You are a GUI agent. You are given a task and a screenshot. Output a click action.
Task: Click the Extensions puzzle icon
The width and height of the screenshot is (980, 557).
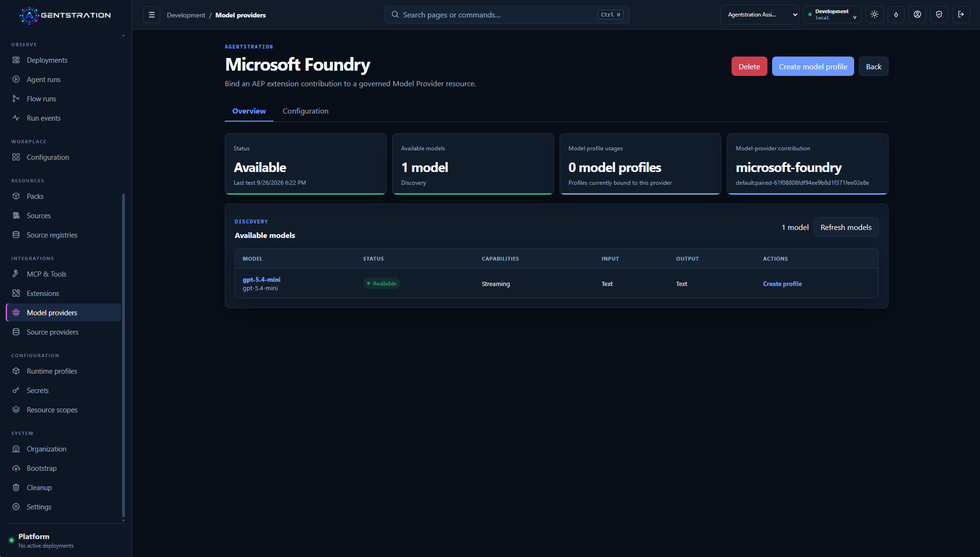[16, 294]
